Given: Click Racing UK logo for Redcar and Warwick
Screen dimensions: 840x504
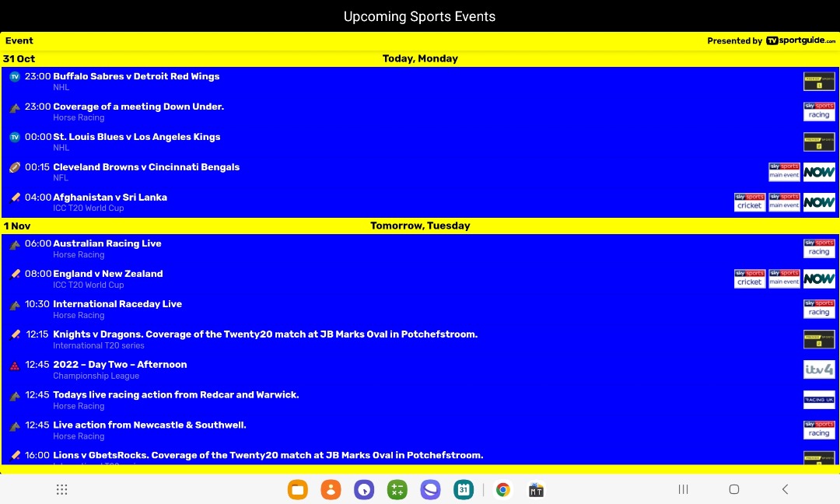Looking at the screenshot, I should coord(819,400).
